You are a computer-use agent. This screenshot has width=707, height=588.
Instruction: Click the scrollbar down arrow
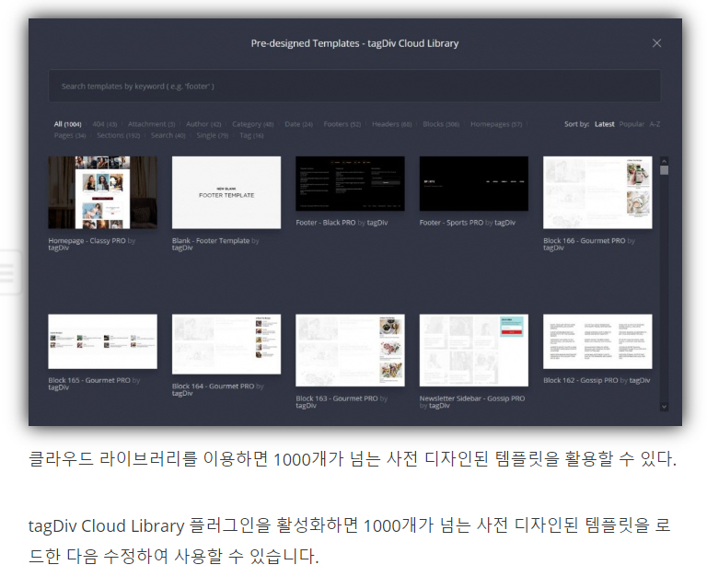[664, 407]
